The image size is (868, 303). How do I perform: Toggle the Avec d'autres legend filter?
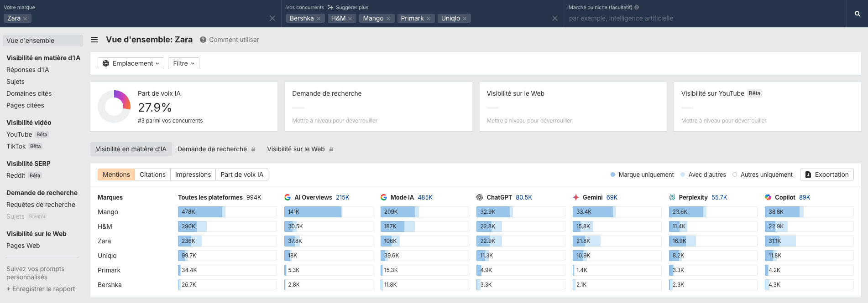click(703, 175)
